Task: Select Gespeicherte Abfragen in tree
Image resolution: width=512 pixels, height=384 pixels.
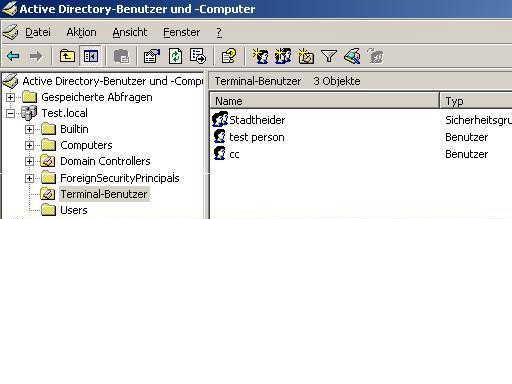Action: coord(97,97)
